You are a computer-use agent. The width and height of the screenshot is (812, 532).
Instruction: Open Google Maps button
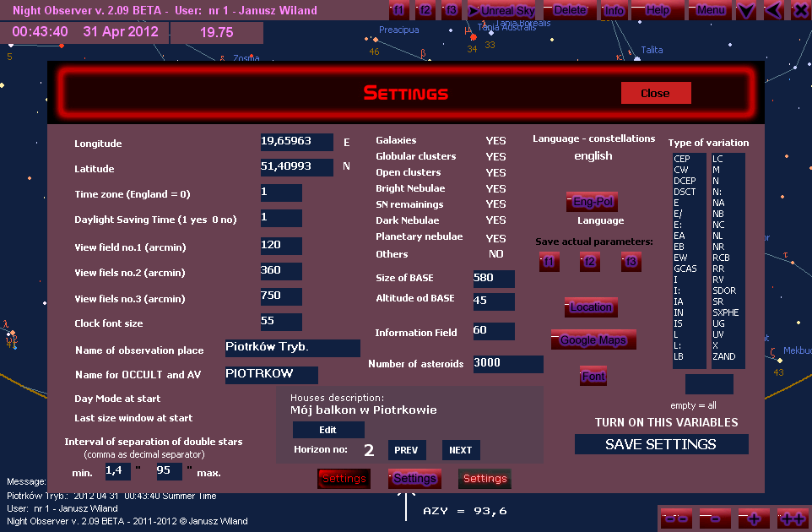tap(593, 339)
